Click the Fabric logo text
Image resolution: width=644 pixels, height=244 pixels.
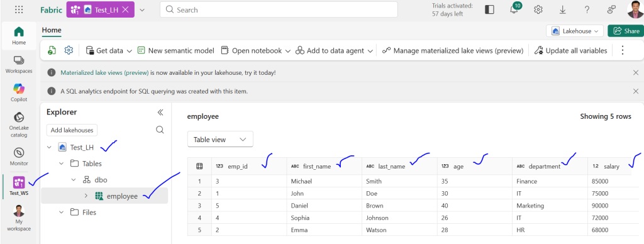pos(51,10)
